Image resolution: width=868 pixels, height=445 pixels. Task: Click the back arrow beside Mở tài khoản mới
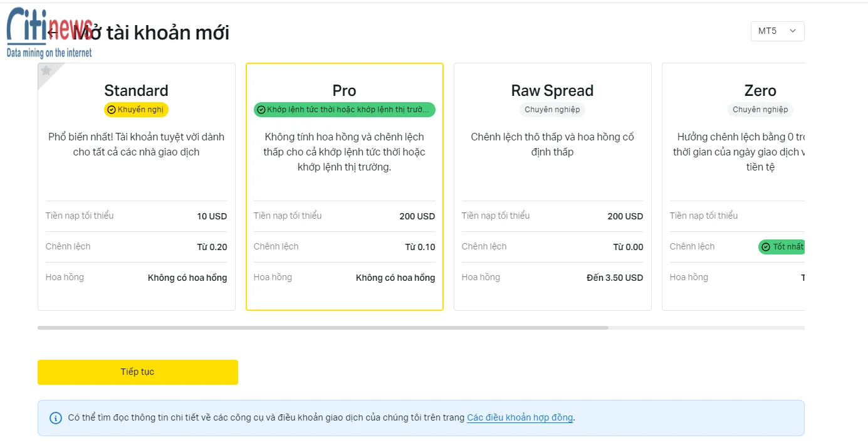pyautogui.click(x=53, y=33)
